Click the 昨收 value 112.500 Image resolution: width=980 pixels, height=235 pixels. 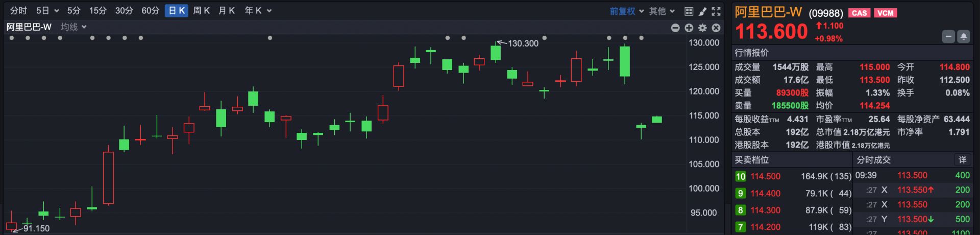954,80
